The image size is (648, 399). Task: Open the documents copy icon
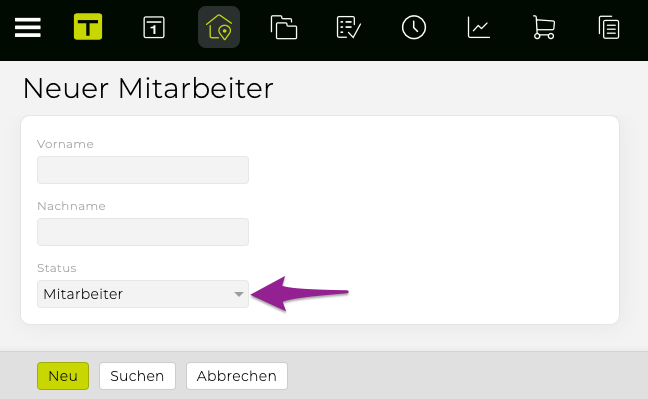[x=609, y=27]
